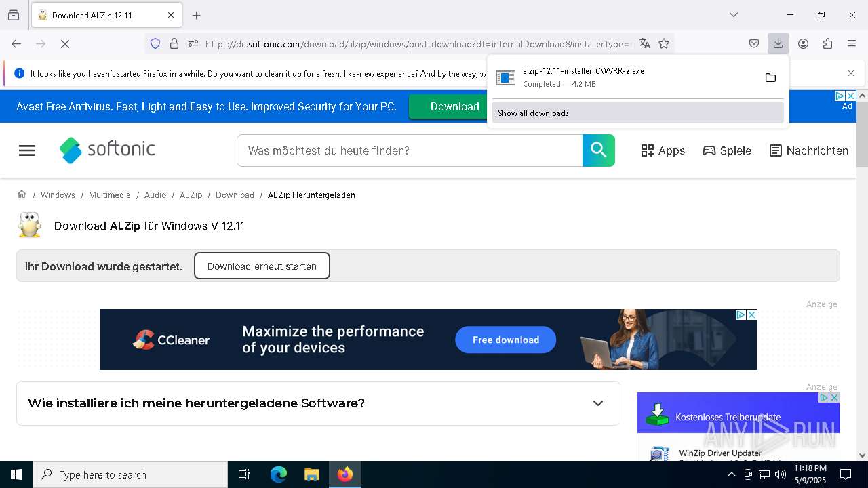Close the Download ALZip 12.11 tab
Viewport: 868px width, 488px height.
tap(171, 15)
